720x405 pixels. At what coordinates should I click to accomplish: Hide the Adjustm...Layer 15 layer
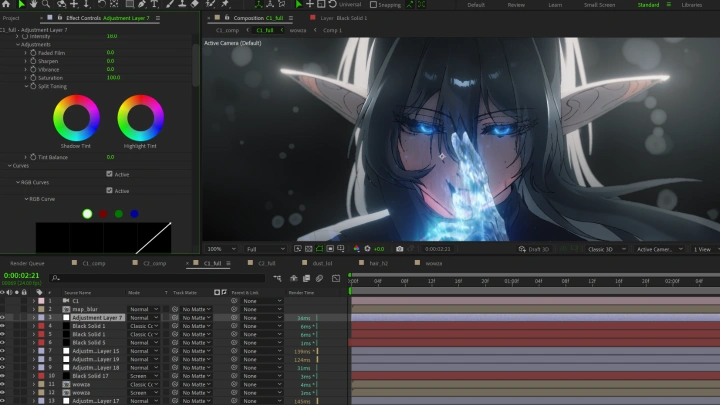[x=2, y=351]
